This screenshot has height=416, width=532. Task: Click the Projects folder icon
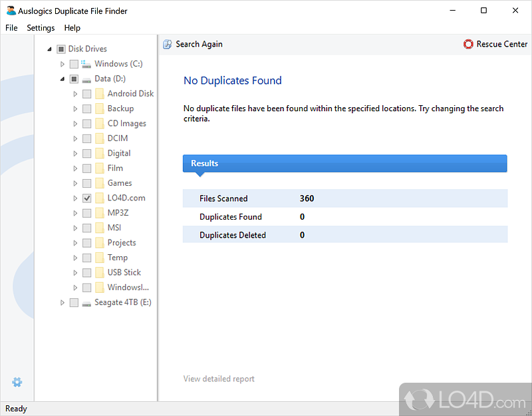99,243
